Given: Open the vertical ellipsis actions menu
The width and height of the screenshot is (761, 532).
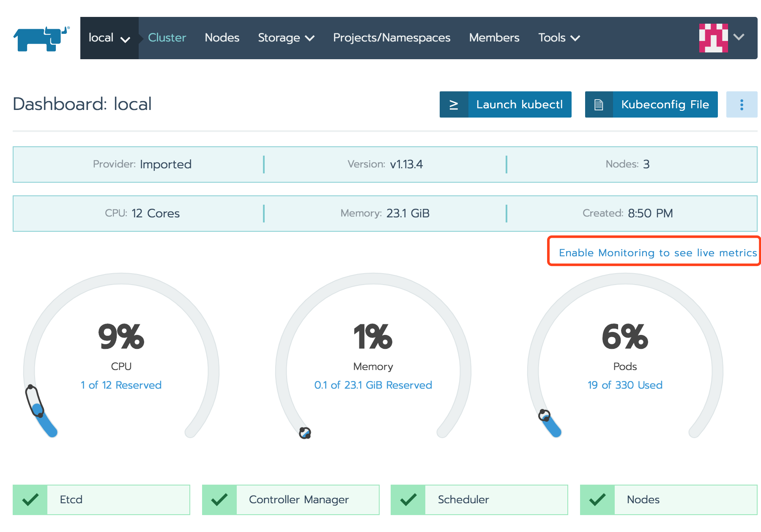Looking at the screenshot, I should pos(742,104).
